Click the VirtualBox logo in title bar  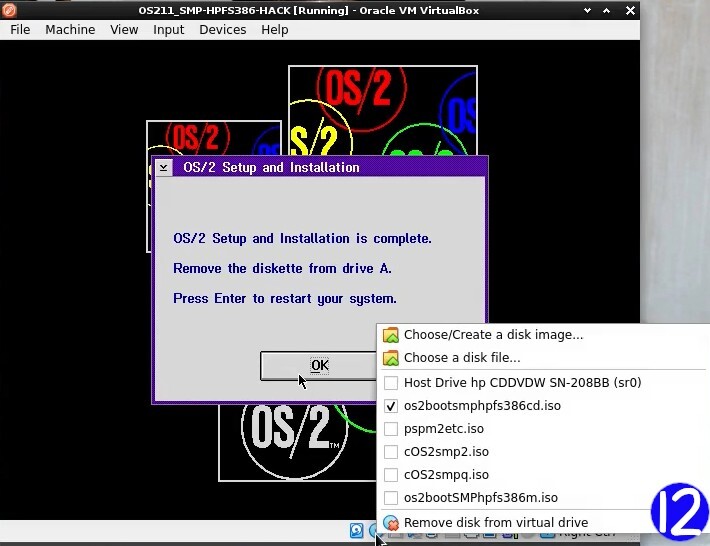[x=9, y=10]
